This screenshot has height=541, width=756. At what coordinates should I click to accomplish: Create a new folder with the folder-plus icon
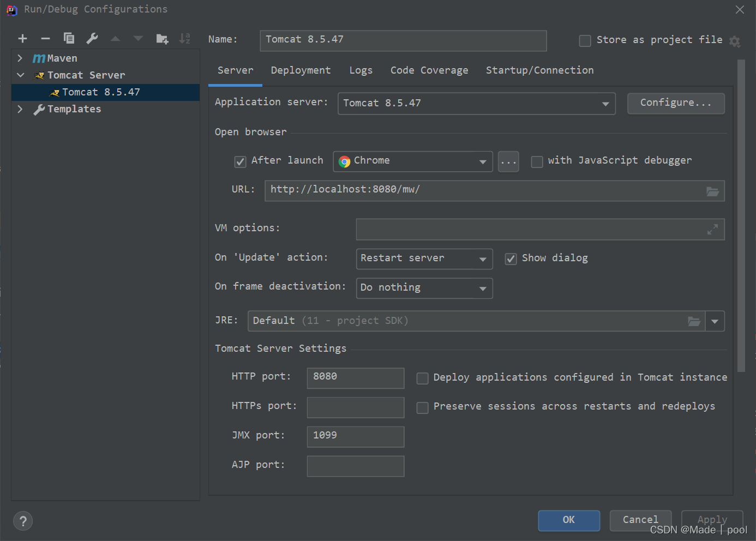coord(162,39)
